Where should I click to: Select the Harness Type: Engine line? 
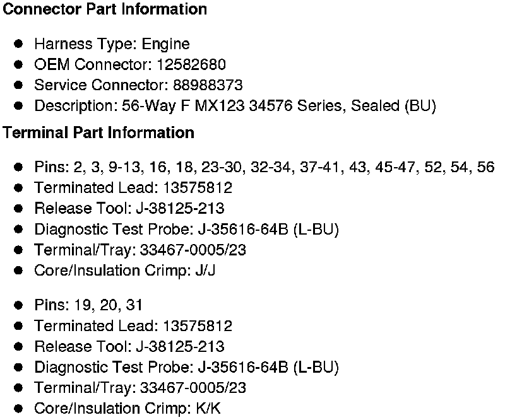pyautogui.click(x=112, y=44)
